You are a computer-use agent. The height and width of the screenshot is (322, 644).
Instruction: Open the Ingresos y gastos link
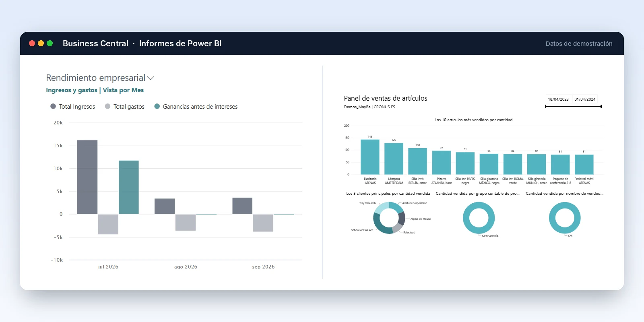[x=72, y=90]
